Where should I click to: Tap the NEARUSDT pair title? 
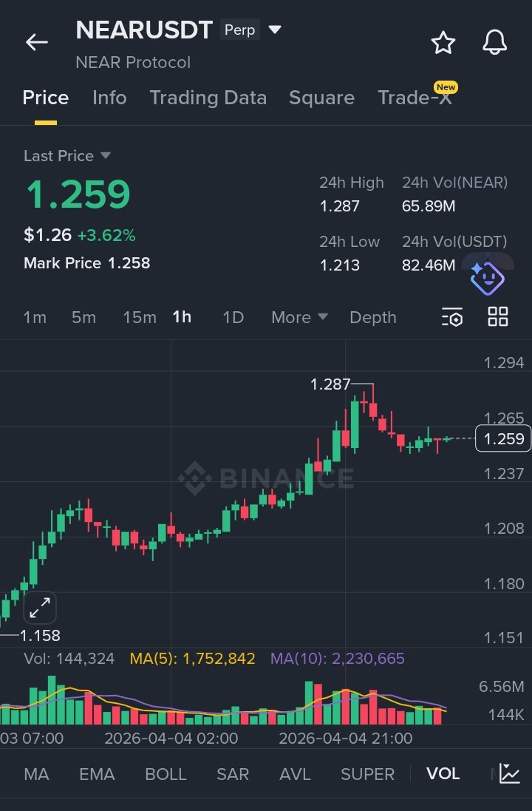click(144, 30)
